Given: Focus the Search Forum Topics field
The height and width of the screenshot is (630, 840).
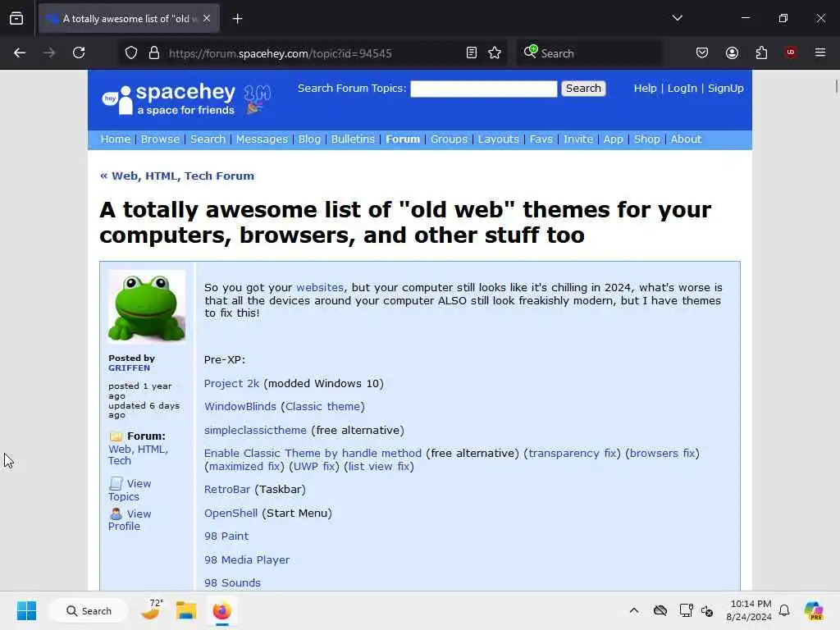Looking at the screenshot, I should point(484,89).
